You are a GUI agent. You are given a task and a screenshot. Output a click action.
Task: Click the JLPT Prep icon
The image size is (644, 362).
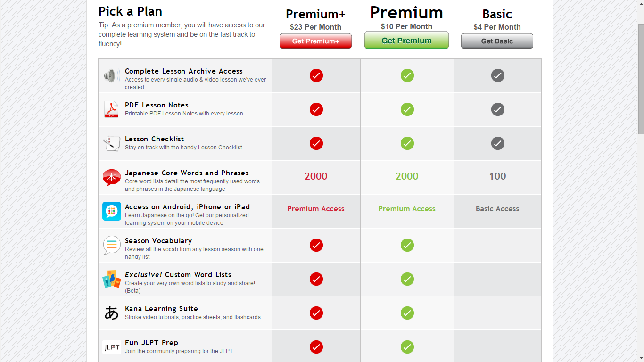[112, 347]
